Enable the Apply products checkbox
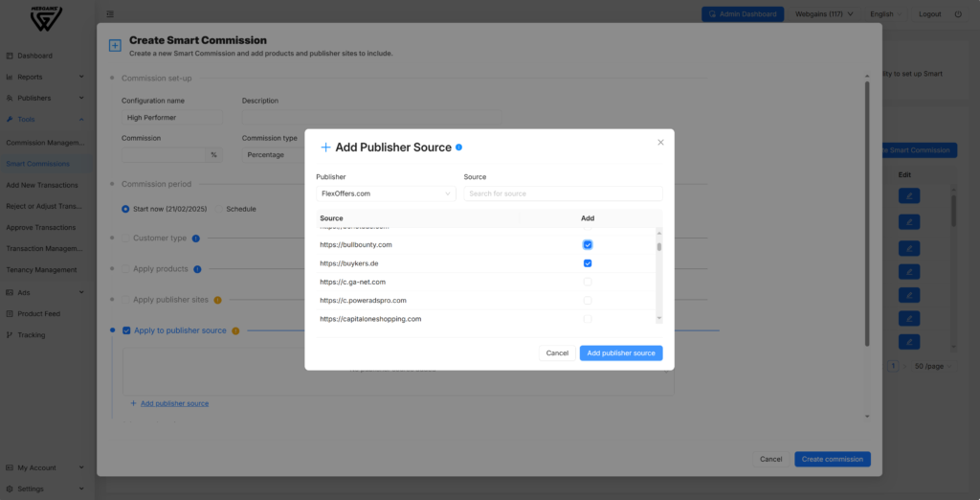This screenshot has width=980, height=500. click(x=126, y=269)
